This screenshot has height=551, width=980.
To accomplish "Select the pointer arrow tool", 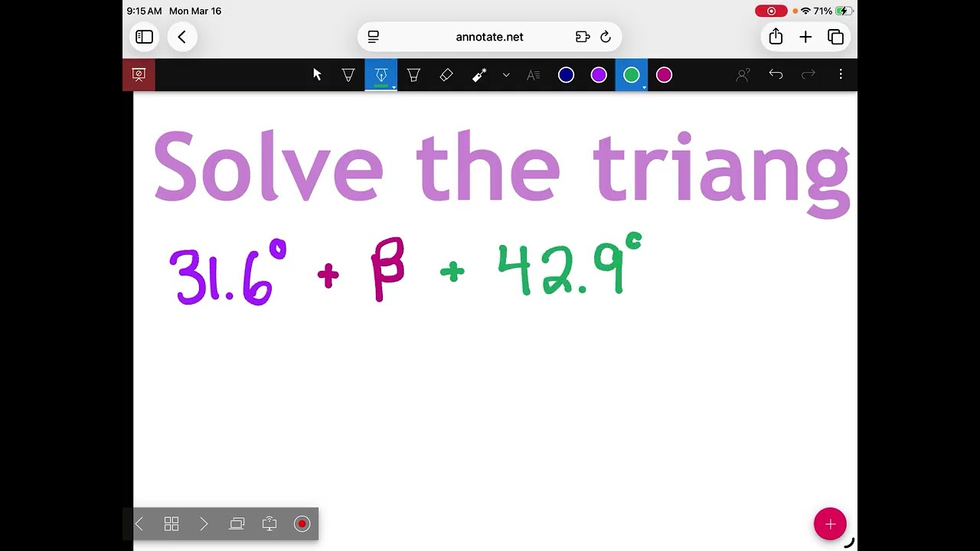I will click(317, 74).
